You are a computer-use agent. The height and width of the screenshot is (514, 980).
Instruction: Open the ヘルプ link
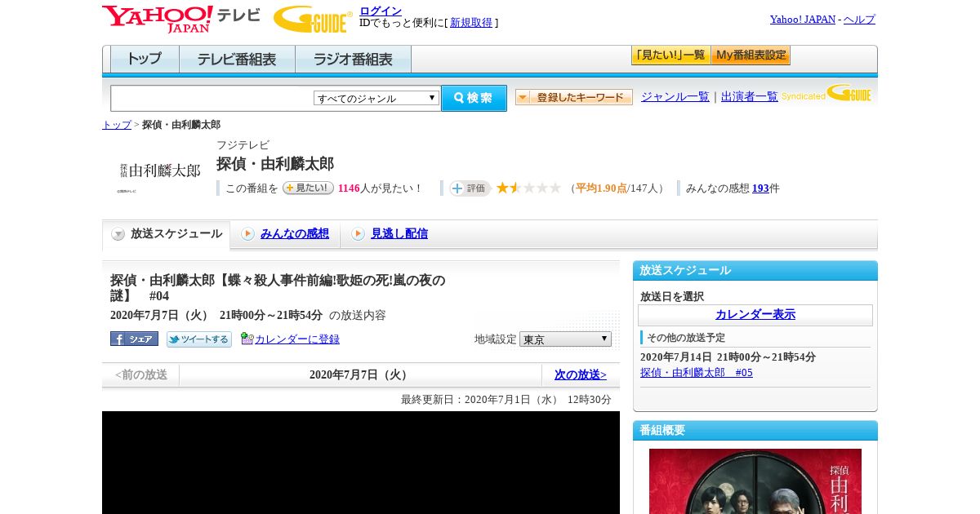tap(859, 19)
